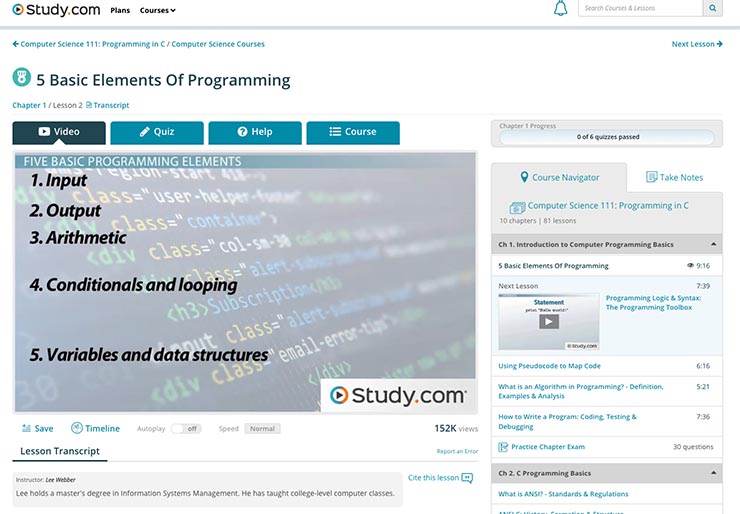Play the next lesson thumbnail video

pos(549,322)
